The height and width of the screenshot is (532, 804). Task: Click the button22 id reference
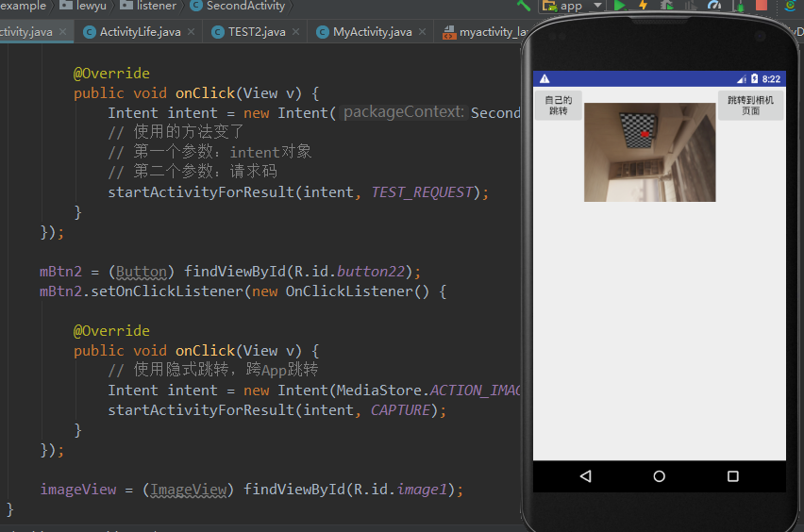[x=371, y=271]
